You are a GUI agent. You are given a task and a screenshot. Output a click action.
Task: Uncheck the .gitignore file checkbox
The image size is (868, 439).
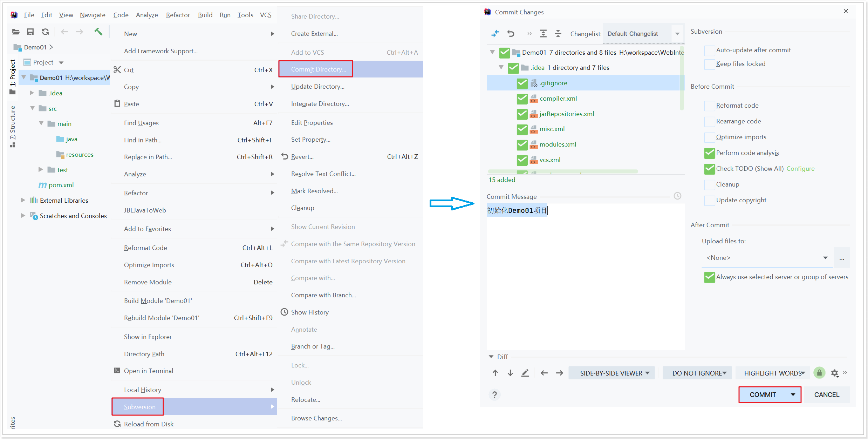click(x=522, y=83)
